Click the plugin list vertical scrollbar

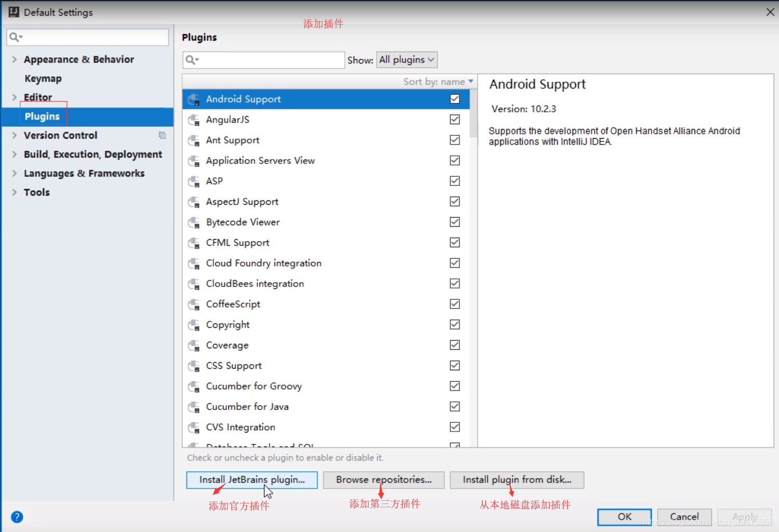(x=473, y=113)
